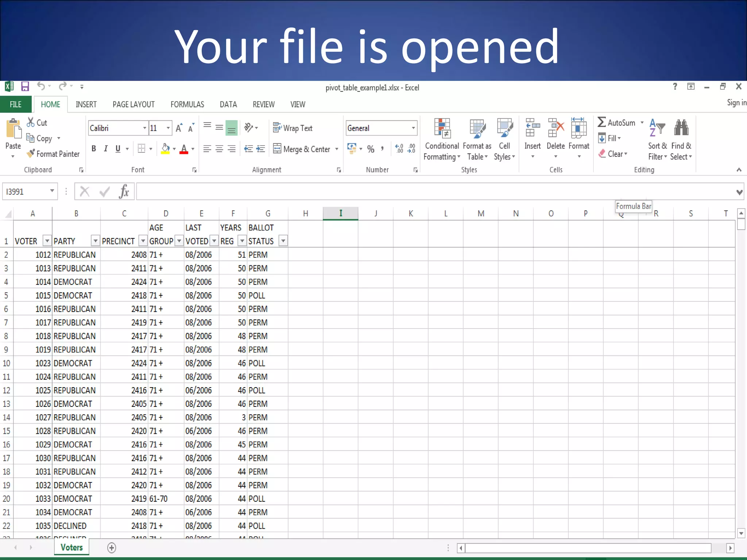Click the Delete cells icon
The height and width of the screenshot is (560, 747).
[556, 128]
